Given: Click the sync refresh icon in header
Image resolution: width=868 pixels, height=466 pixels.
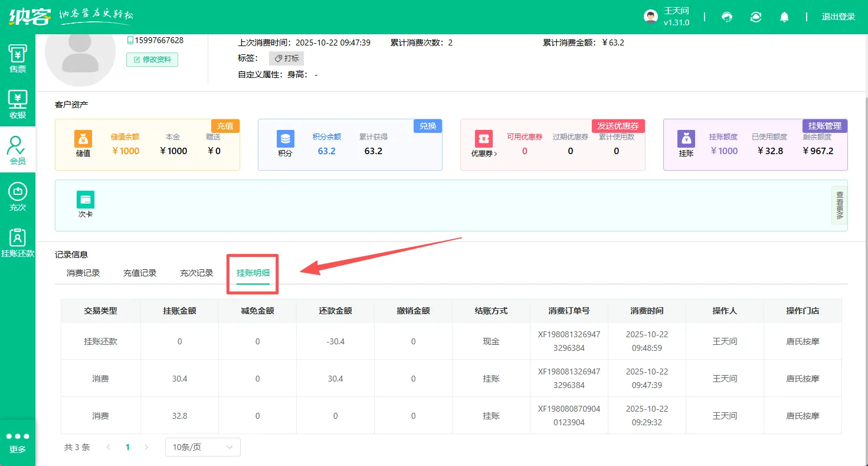Looking at the screenshot, I should (x=756, y=17).
